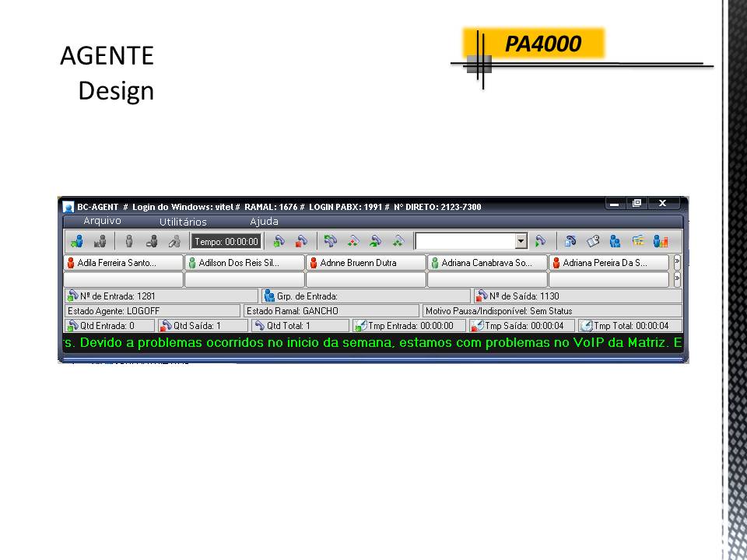Image resolution: width=747 pixels, height=560 pixels.
Task: Click the red hangup phone icon
Action: point(301,241)
